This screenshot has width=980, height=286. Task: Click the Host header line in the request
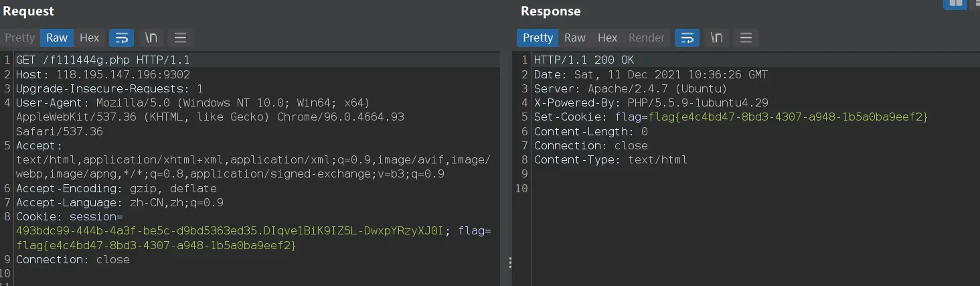click(x=103, y=74)
